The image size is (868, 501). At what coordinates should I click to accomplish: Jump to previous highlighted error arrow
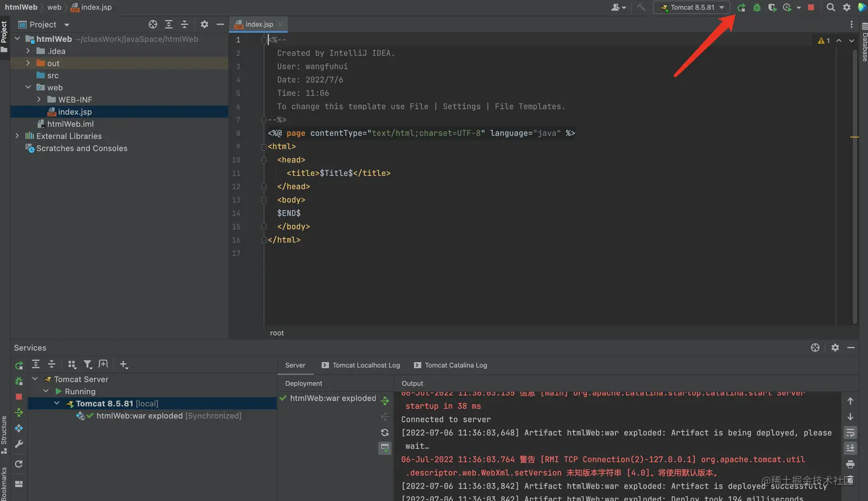[839, 40]
